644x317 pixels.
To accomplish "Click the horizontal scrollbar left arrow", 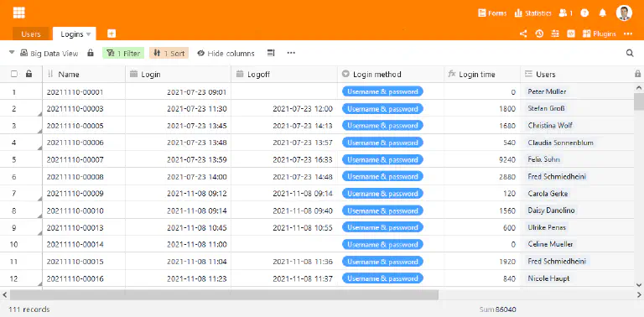I will click(4, 294).
